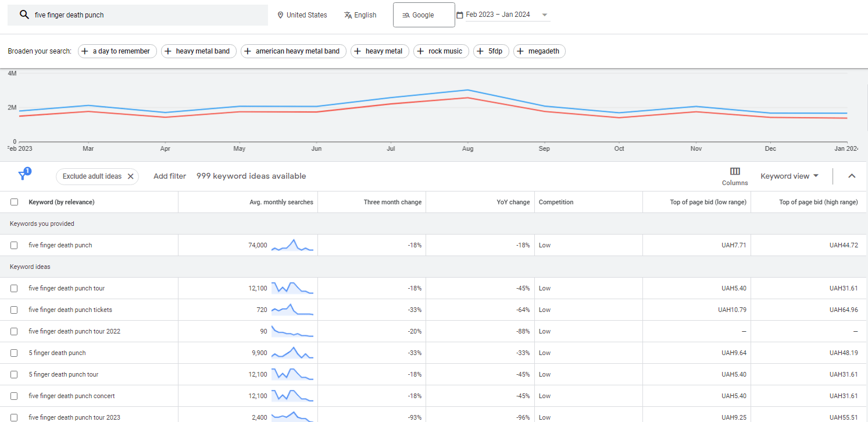This screenshot has height=422, width=868.
Task: Add 'heavy metal' broaden chip
Action: tap(380, 51)
